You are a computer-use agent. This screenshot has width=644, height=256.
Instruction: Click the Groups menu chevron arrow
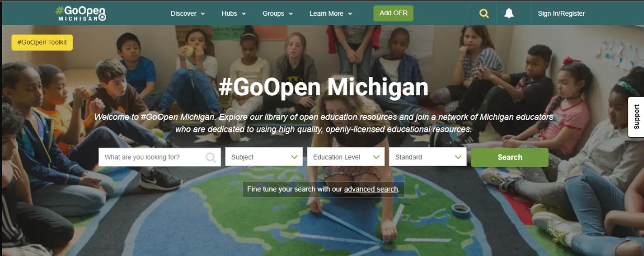tap(291, 14)
